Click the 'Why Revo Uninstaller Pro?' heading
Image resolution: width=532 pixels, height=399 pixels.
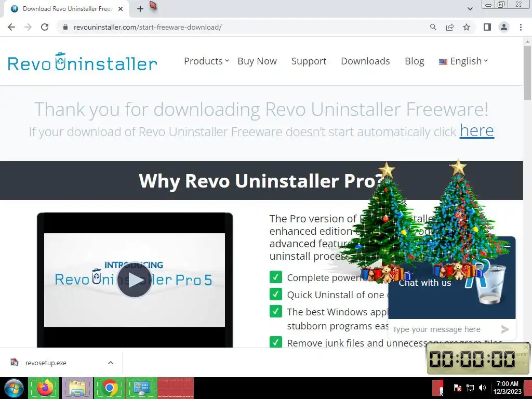[261, 180]
